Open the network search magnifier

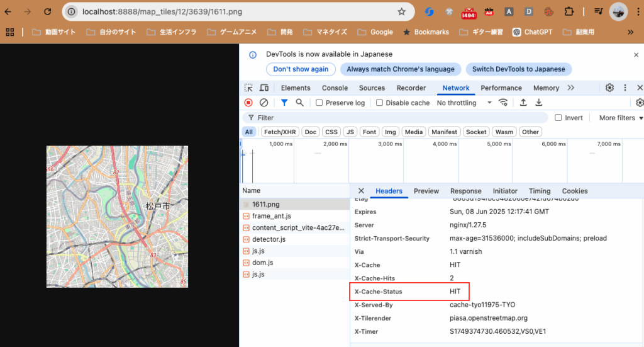point(300,103)
